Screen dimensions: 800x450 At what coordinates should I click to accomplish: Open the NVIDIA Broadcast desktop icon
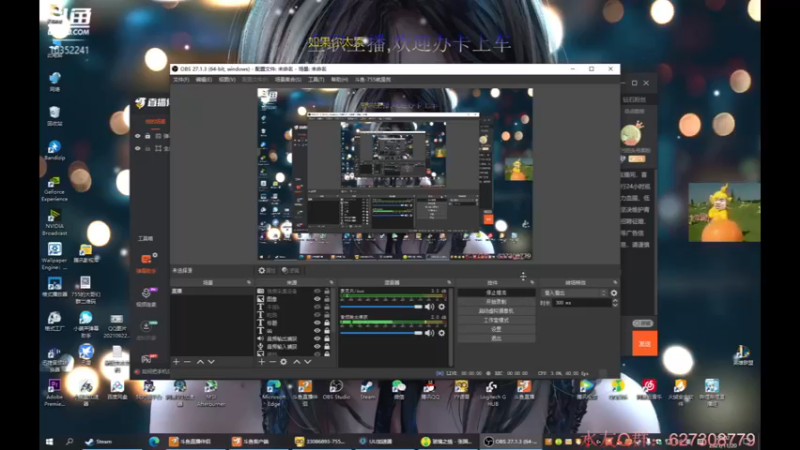point(55,222)
